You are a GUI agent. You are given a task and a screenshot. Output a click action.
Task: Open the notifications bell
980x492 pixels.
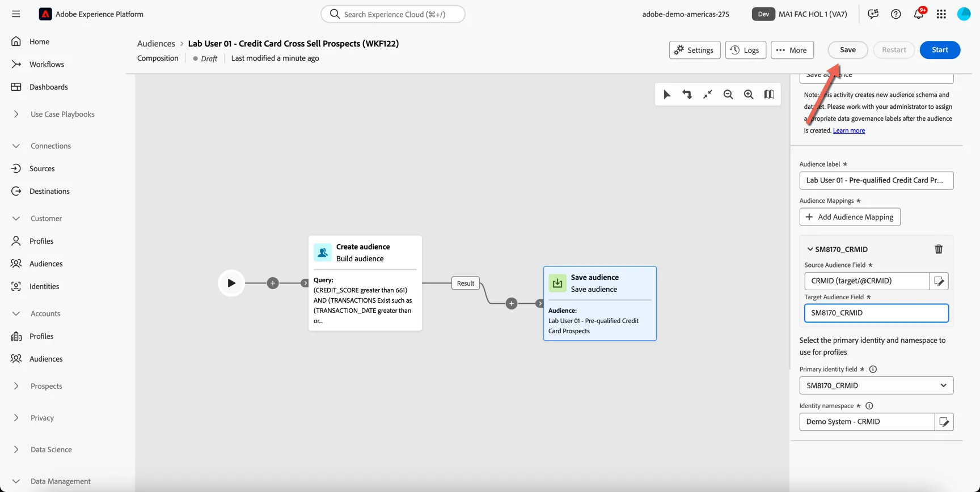[919, 14]
